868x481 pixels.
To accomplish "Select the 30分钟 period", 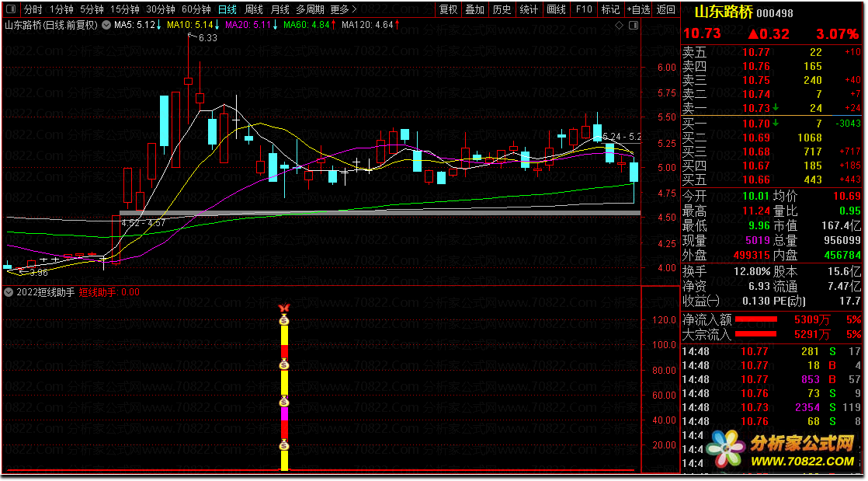I will tap(161, 9).
